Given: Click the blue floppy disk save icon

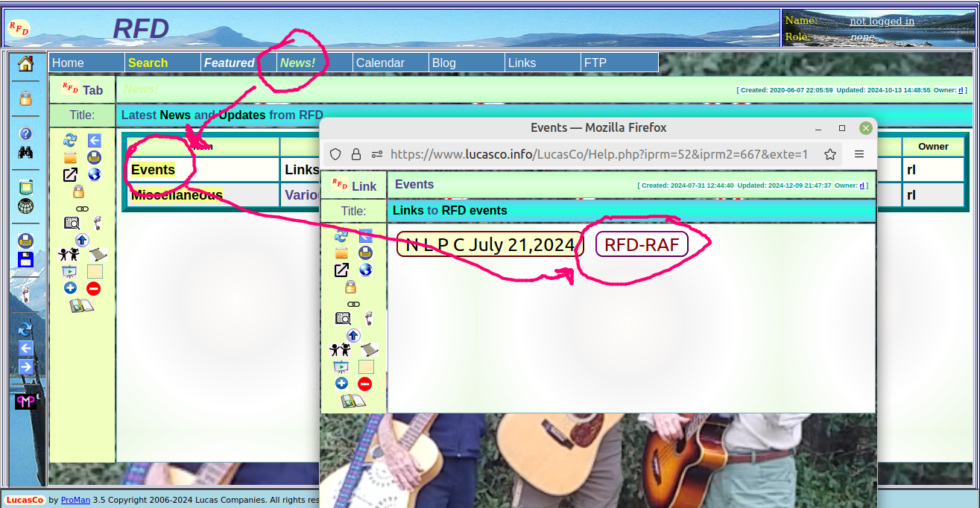Looking at the screenshot, I should click(25, 260).
